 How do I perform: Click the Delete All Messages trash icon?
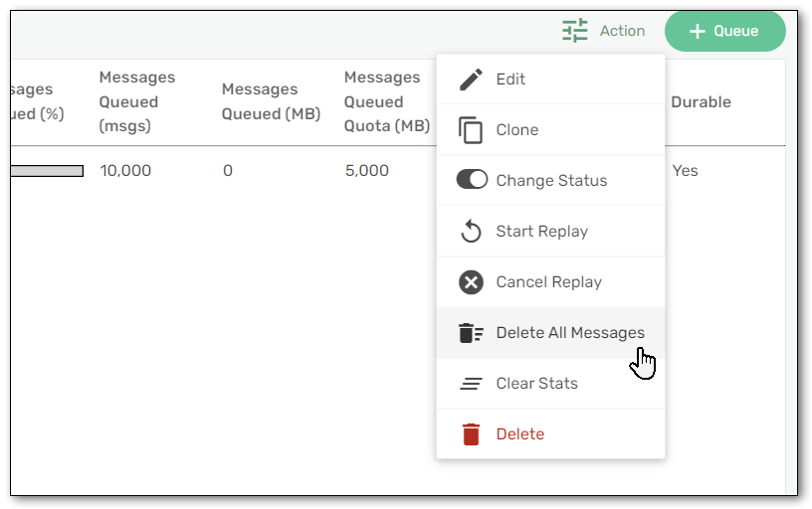[x=471, y=333]
